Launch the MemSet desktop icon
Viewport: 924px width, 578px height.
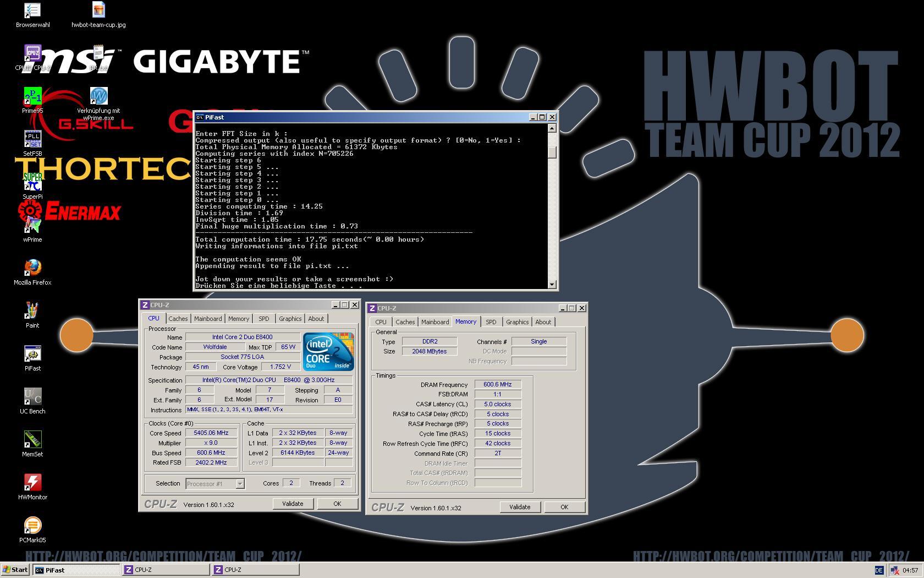point(32,444)
